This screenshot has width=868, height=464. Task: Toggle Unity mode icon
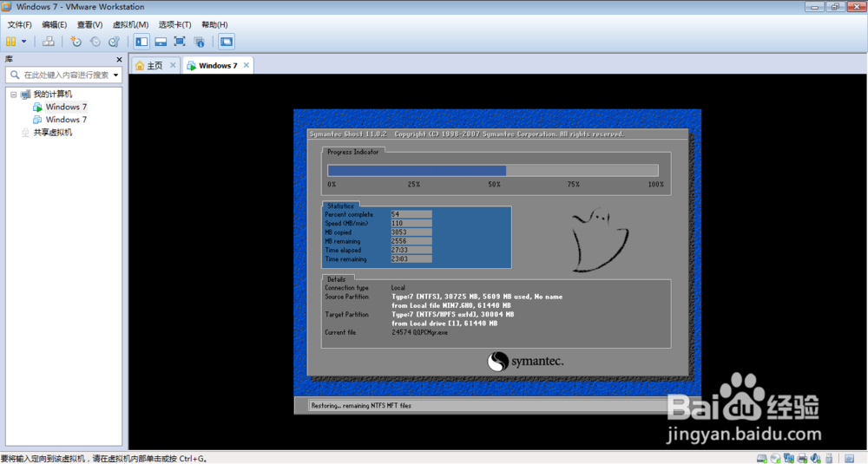pos(200,42)
